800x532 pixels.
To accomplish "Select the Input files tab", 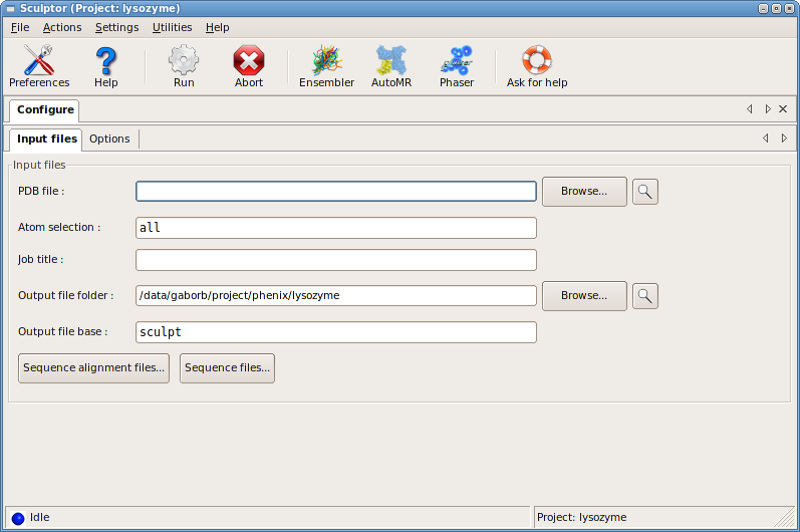I will tap(46, 139).
